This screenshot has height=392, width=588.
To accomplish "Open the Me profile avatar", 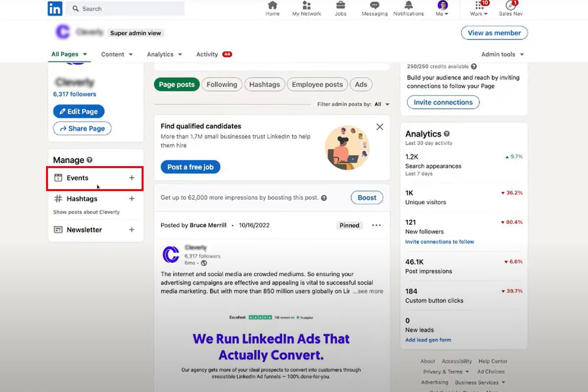I will [x=442, y=6].
